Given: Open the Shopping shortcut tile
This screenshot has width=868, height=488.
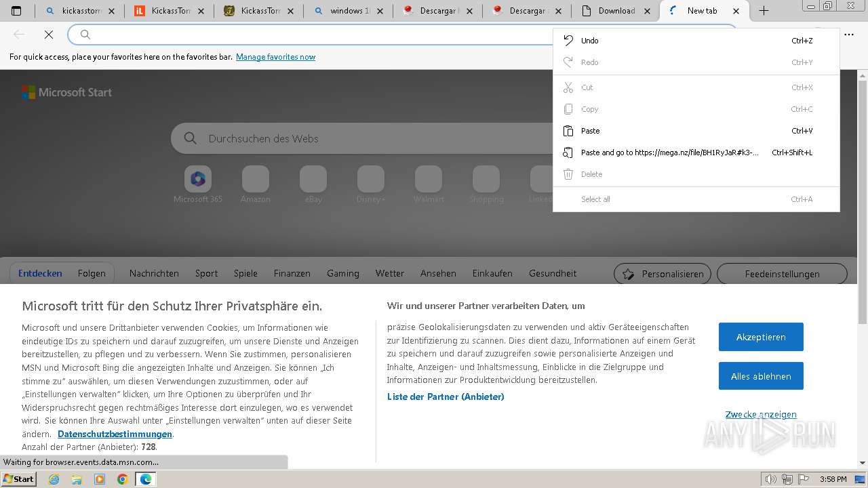Looking at the screenshot, I should point(486,184).
